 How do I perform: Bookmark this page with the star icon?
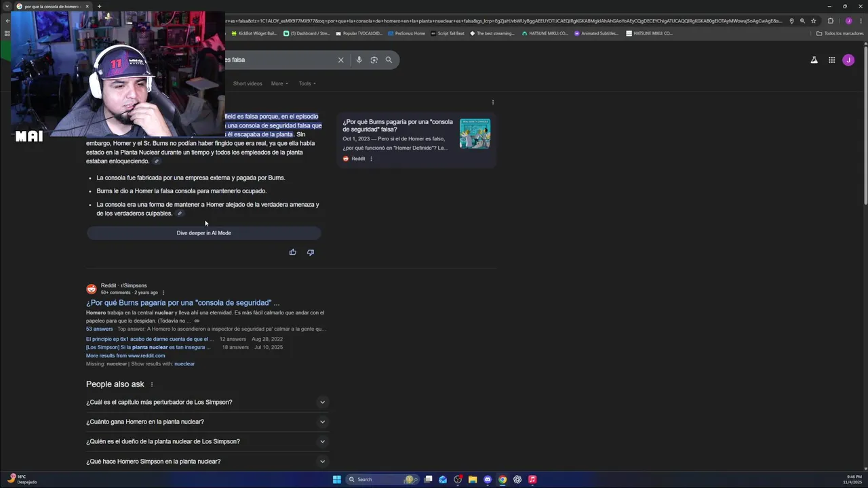coord(814,21)
